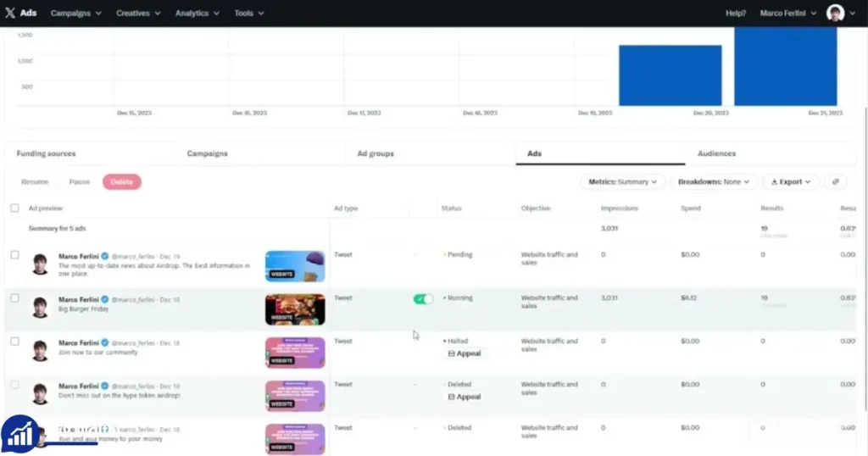868x456 pixels.
Task: Click verified badge on hype token airdrop ad
Action: point(104,386)
